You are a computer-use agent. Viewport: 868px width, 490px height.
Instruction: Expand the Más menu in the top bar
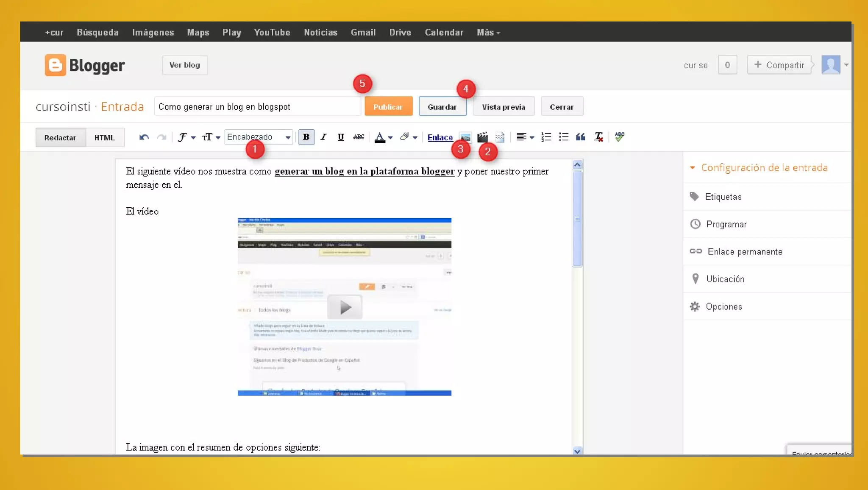point(488,32)
